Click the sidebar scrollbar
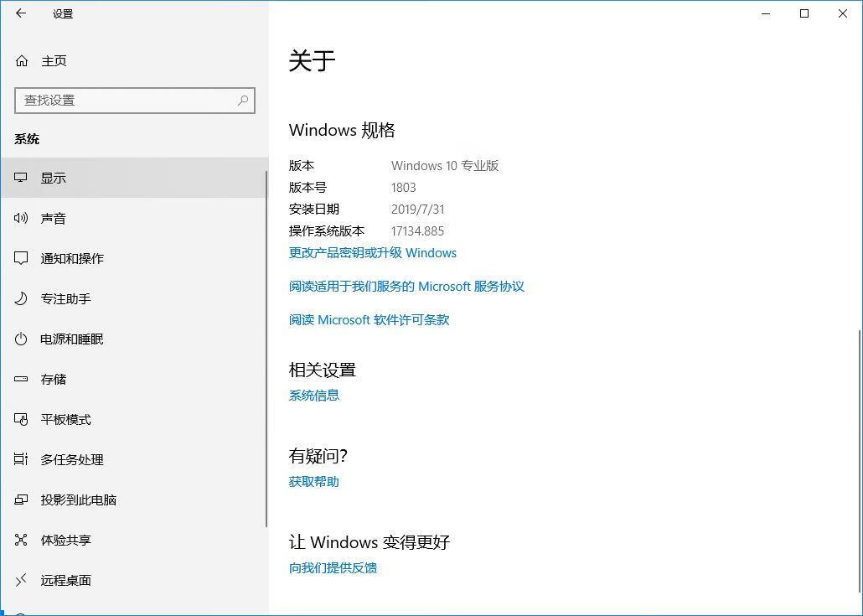The height and width of the screenshot is (616, 863). (266, 349)
